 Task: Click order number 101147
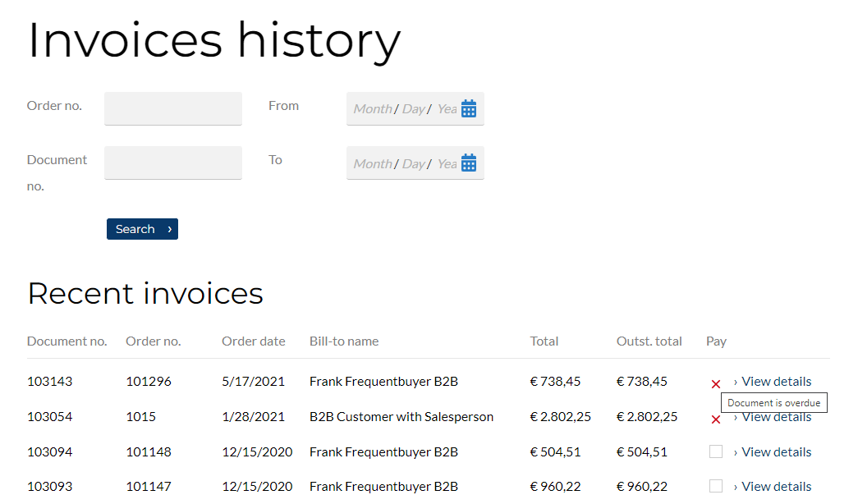149,487
